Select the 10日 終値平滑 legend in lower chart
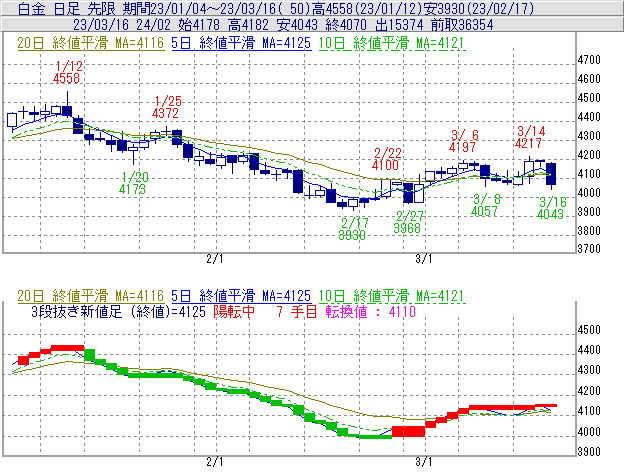The image size is (624, 475). tap(392, 296)
